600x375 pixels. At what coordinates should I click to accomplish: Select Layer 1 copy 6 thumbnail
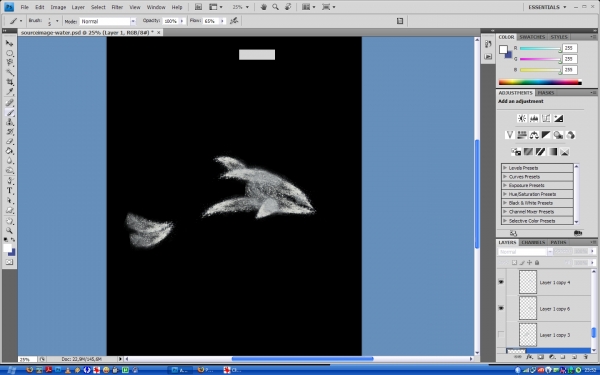pyautogui.click(x=528, y=308)
